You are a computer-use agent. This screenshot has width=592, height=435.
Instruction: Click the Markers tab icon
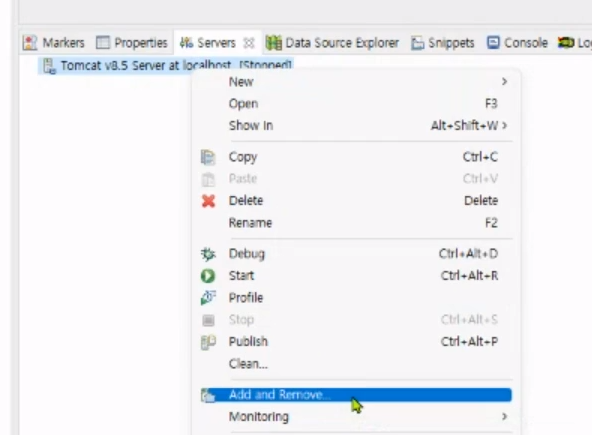tap(30, 43)
